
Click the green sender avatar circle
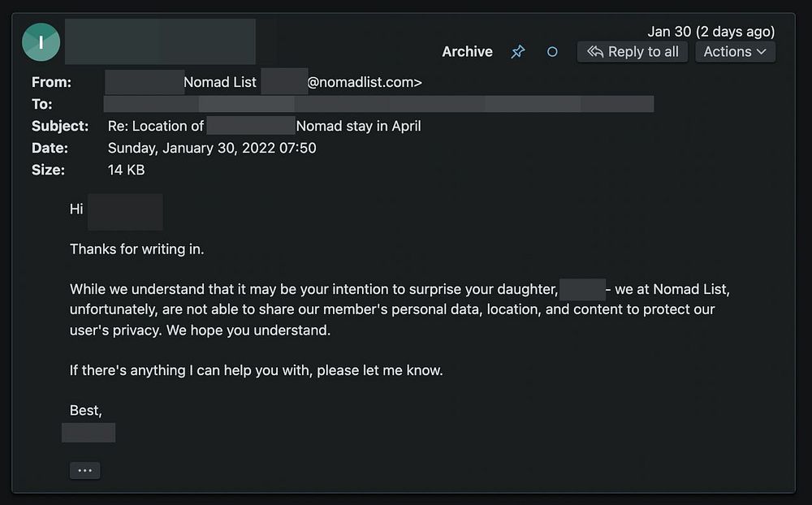click(41, 42)
